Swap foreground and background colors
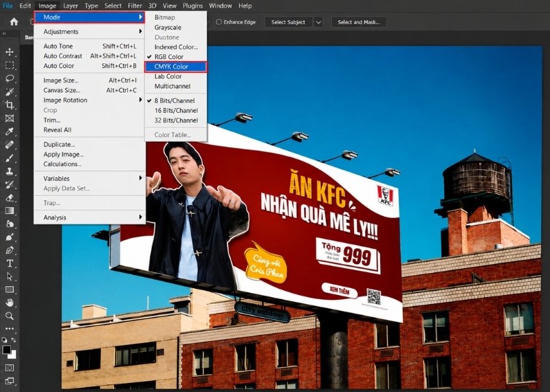 pos(13,340)
